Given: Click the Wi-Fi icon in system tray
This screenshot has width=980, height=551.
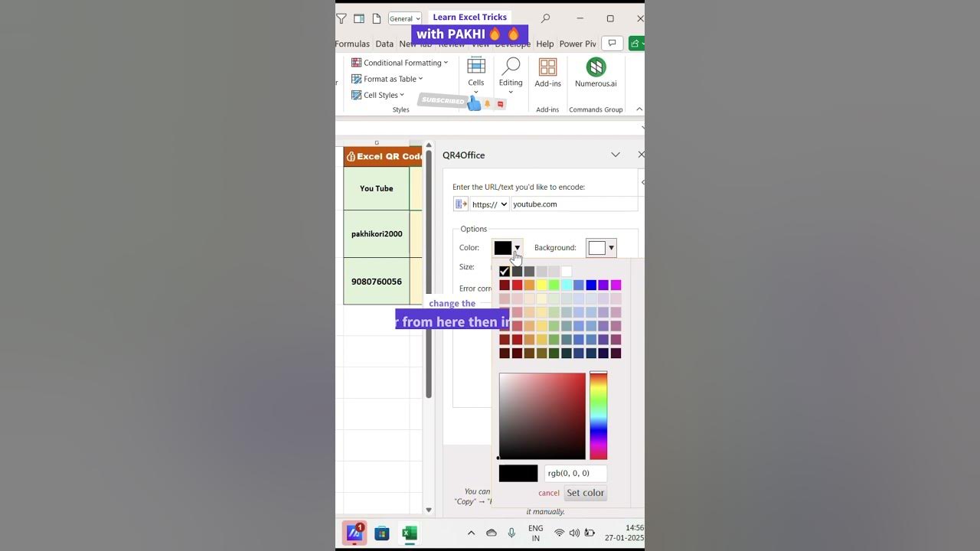Looking at the screenshot, I should pos(560,533).
